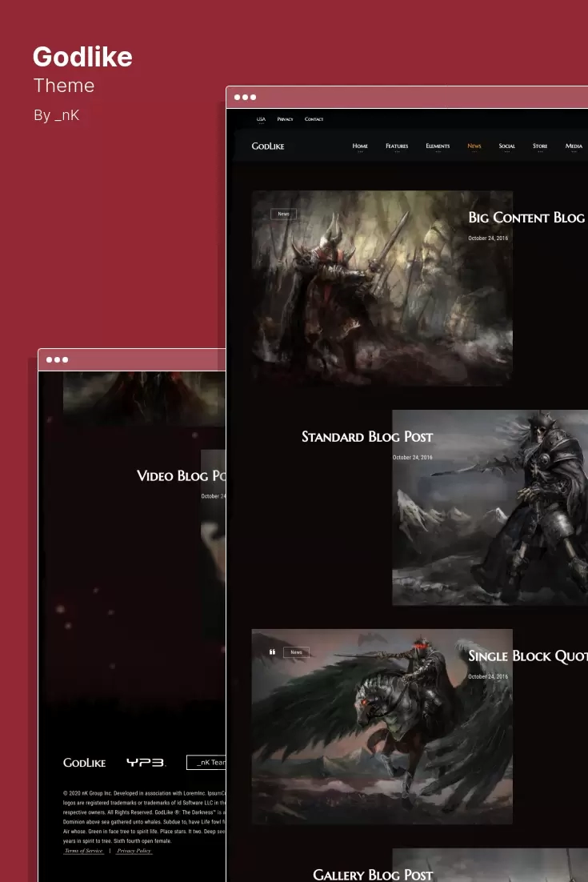
Task: Click the By _nK author text
Action: 56,114
